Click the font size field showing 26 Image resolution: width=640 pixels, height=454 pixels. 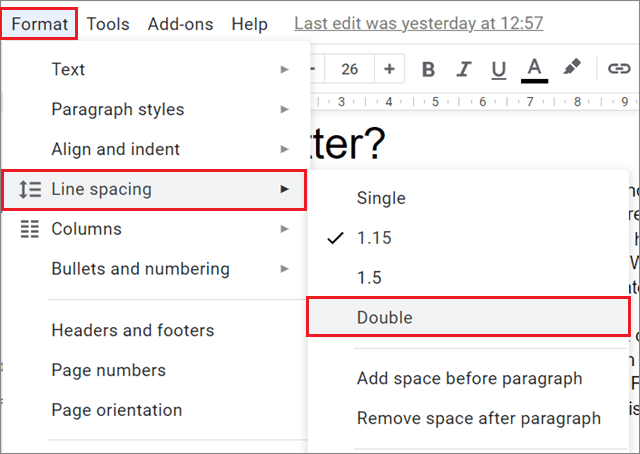(x=350, y=69)
